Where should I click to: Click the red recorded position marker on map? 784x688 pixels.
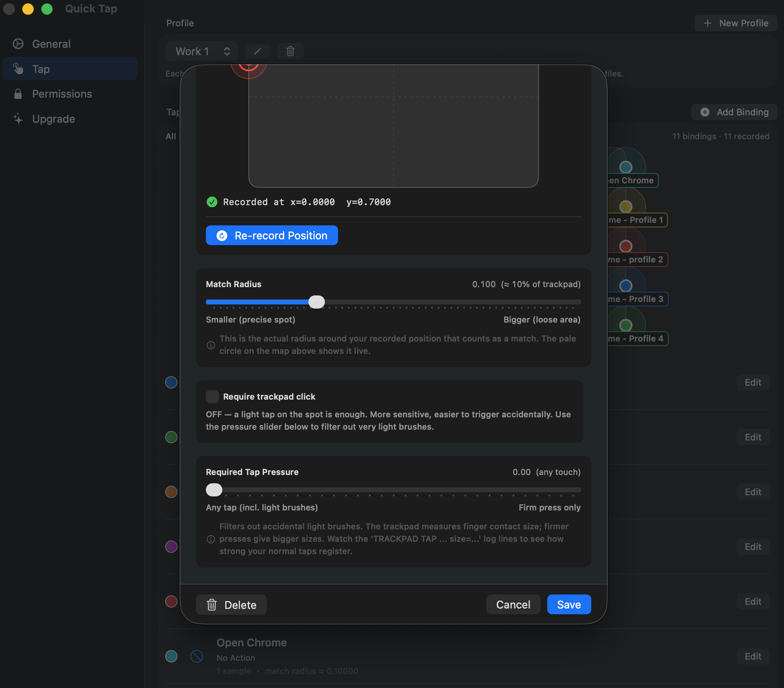(x=249, y=69)
